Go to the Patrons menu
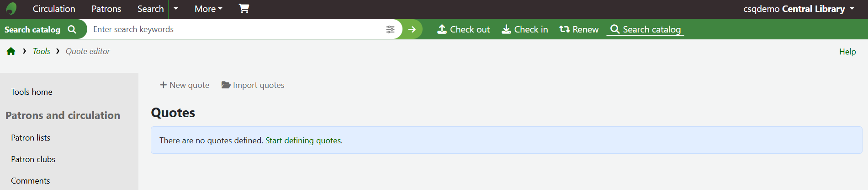Viewport: 868px width, 190px height. pyautogui.click(x=106, y=9)
